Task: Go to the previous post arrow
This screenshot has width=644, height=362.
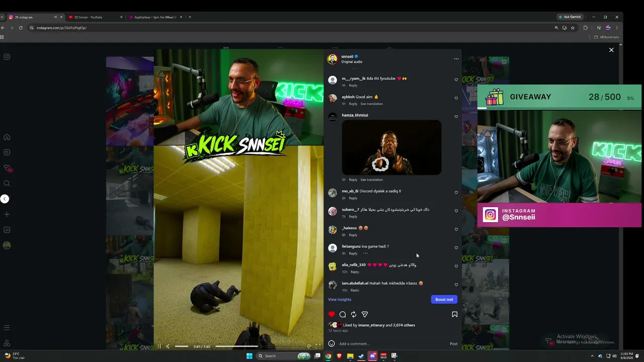Action: pos(5,199)
